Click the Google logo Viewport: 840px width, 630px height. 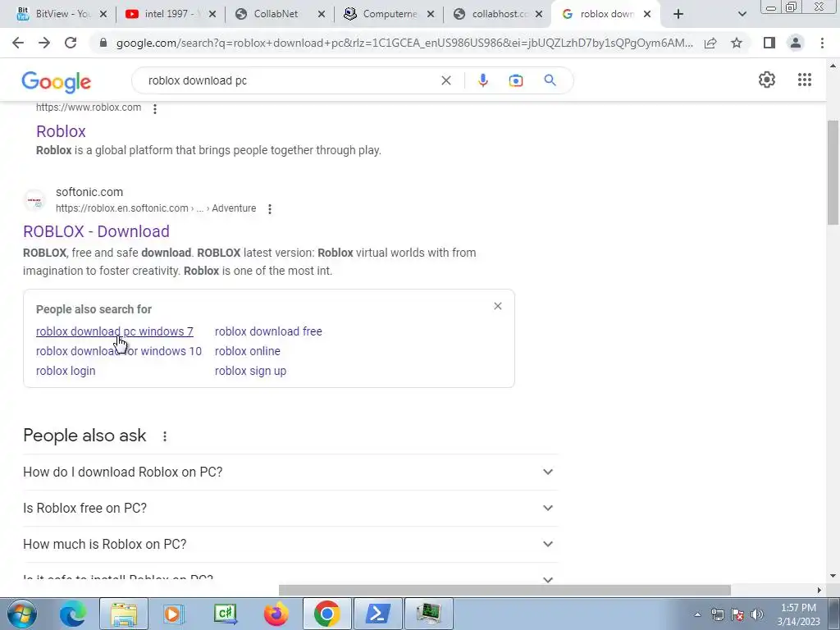click(x=57, y=82)
